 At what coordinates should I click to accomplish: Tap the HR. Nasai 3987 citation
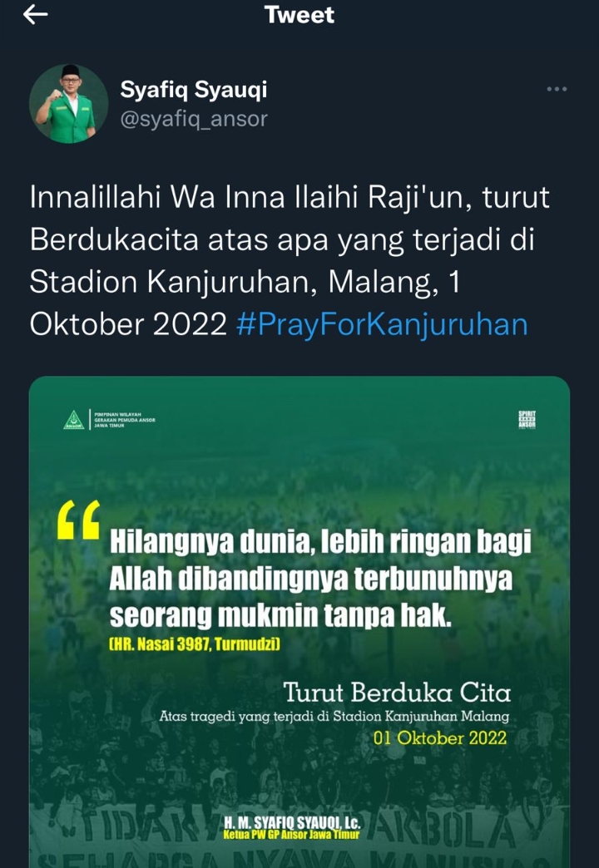pos(195,644)
